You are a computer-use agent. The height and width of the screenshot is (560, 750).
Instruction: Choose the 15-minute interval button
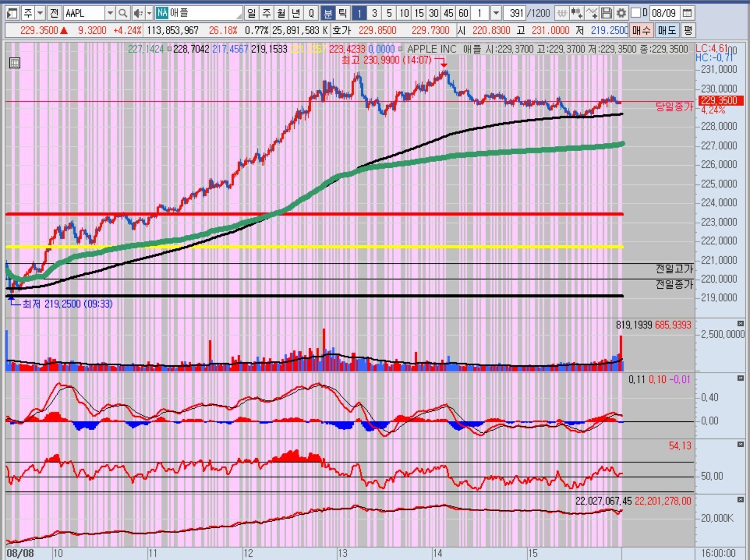[419, 13]
